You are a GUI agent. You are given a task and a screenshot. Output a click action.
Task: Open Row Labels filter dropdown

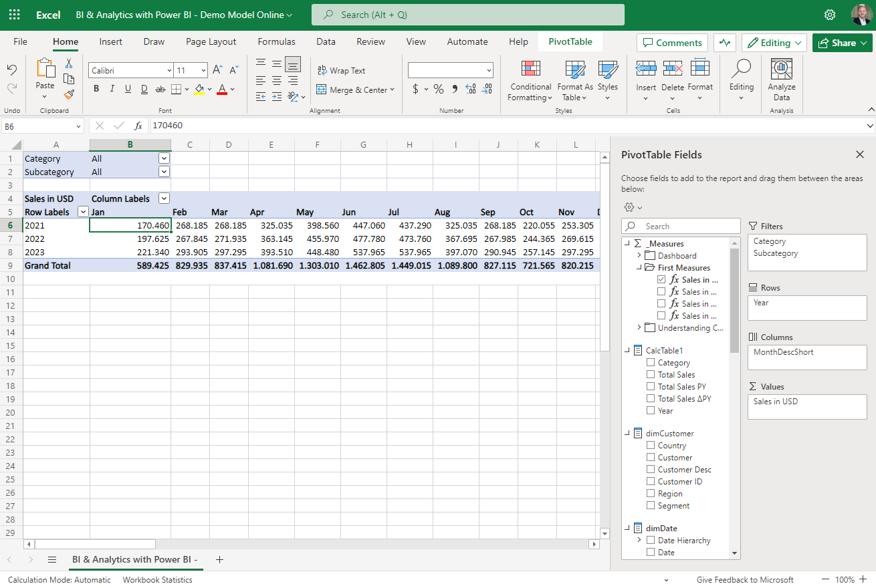click(x=83, y=212)
